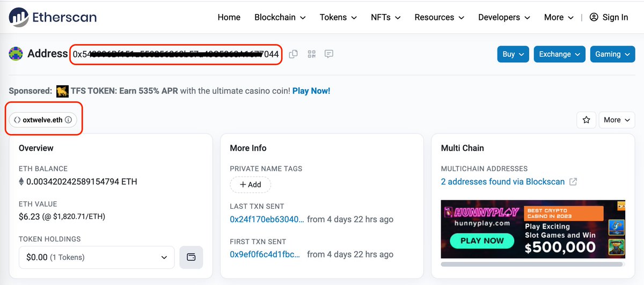Open the Home page
644x285 pixels.
click(x=229, y=17)
